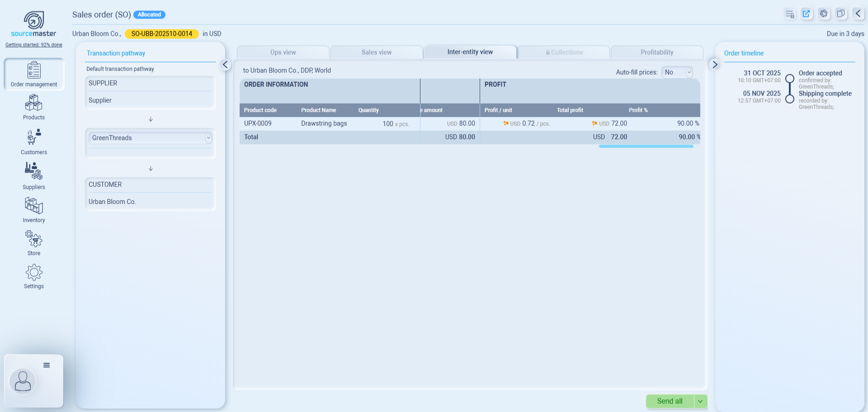Click the Send all button

(x=670, y=401)
